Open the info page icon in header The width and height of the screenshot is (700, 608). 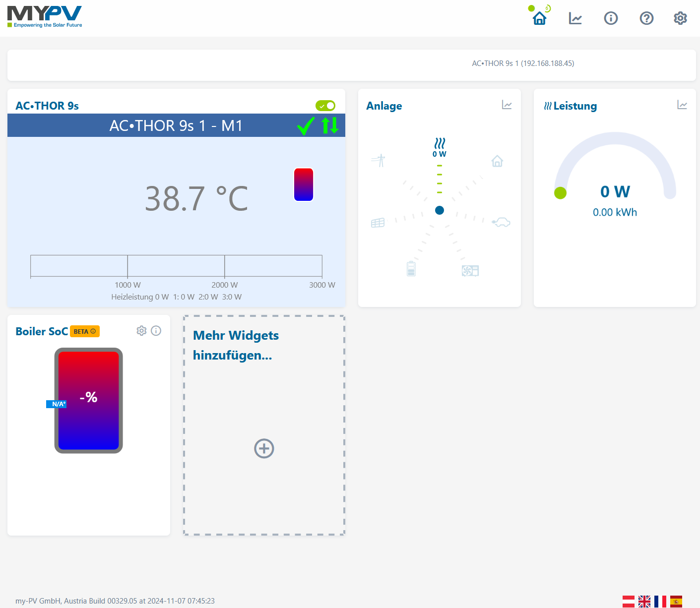tap(611, 18)
